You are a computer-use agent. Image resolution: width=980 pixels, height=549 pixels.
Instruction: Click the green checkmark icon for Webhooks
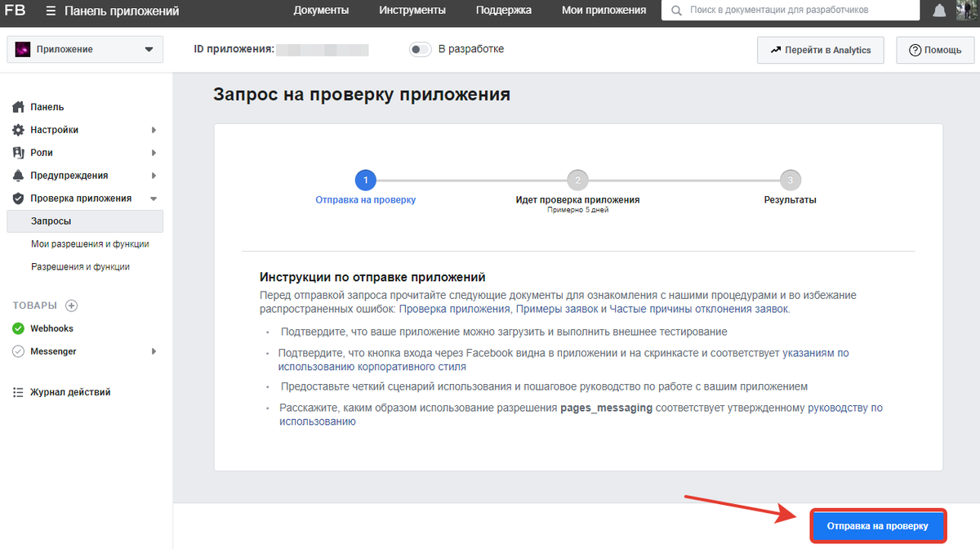click(18, 328)
